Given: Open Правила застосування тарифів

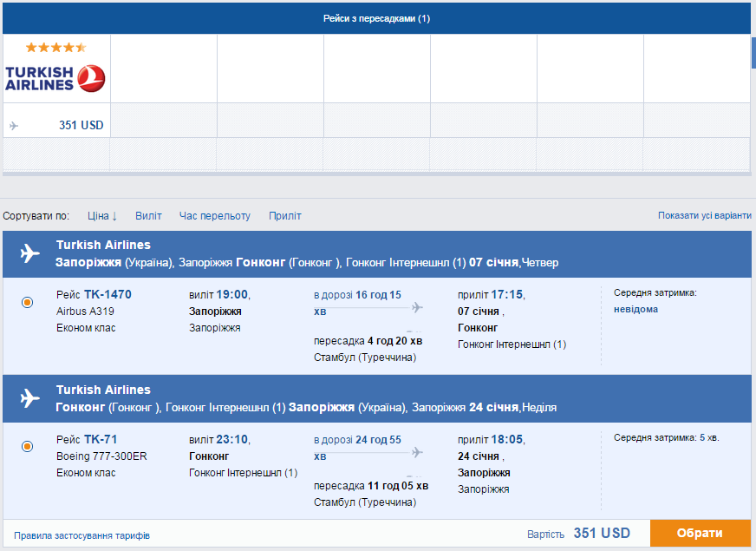Looking at the screenshot, I should click(x=82, y=535).
